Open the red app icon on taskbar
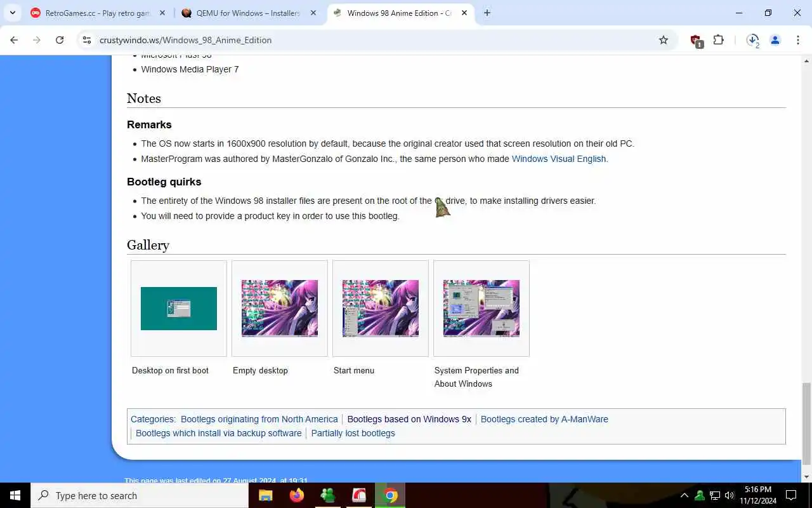812x508 pixels. tap(359, 495)
